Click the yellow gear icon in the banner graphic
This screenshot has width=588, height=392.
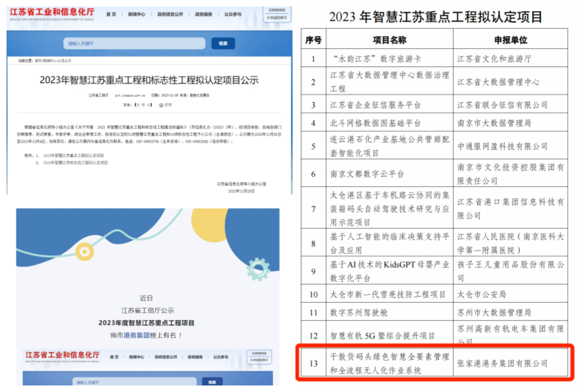click(x=85, y=252)
